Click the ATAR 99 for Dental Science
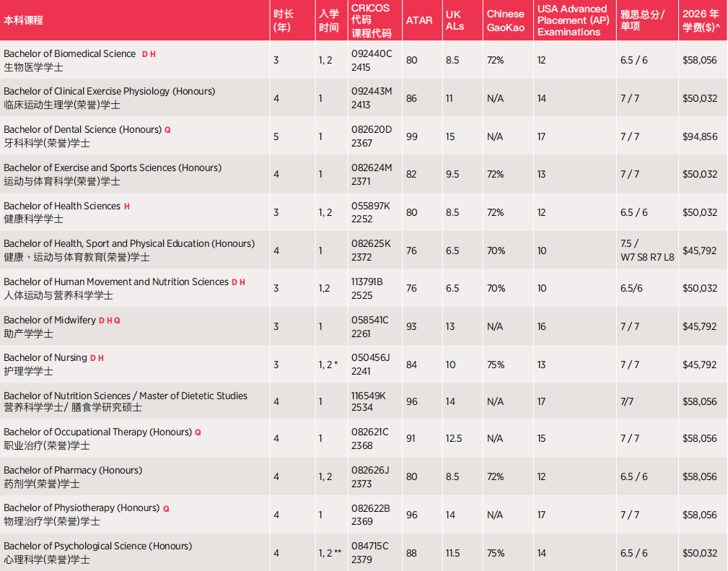Screen dimensions: 728x571 412,136
